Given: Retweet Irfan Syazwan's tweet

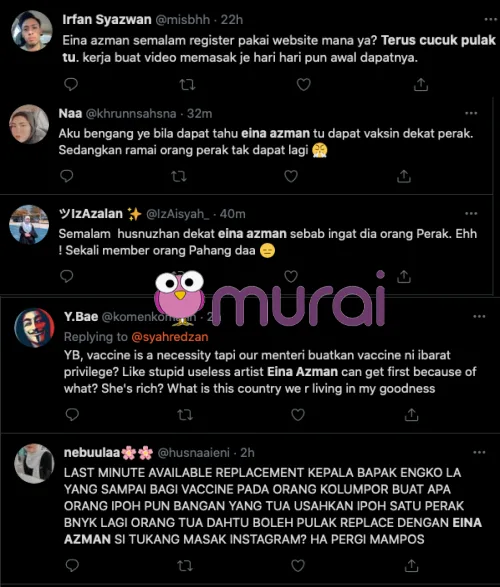Looking at the screenshot, I should (187, 85).
